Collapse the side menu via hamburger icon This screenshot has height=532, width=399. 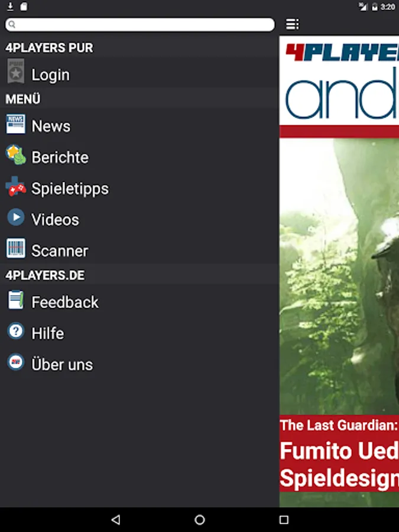pos(293,24)
